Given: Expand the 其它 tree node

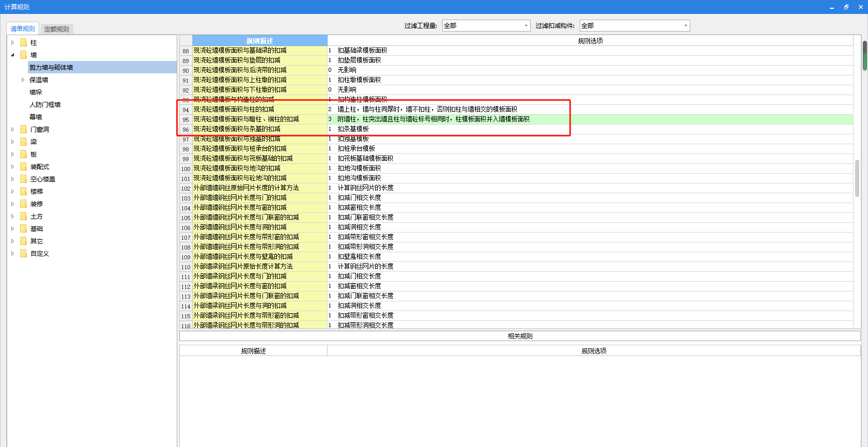Looking at the screenshot, I should click(12, 241).
